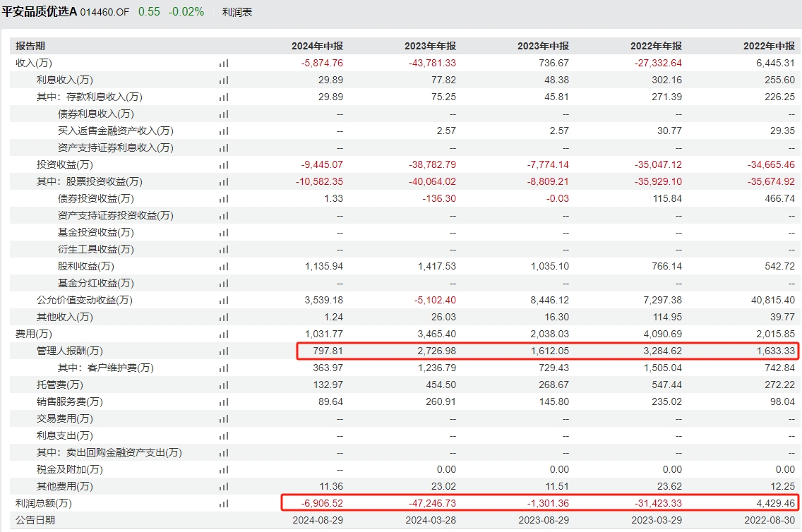Select the 利润总额(万) row label
Image resolution: width=802 pixels, height=532 pixels.
pos(44,503)
